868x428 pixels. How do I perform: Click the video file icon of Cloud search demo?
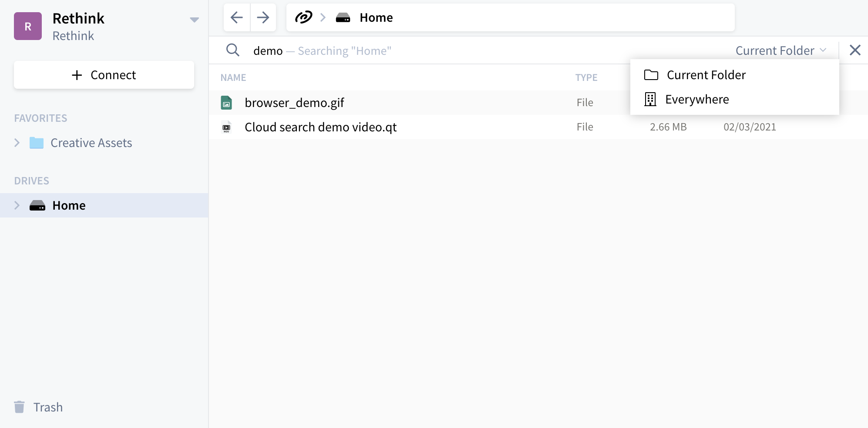[x=226, y=127]
